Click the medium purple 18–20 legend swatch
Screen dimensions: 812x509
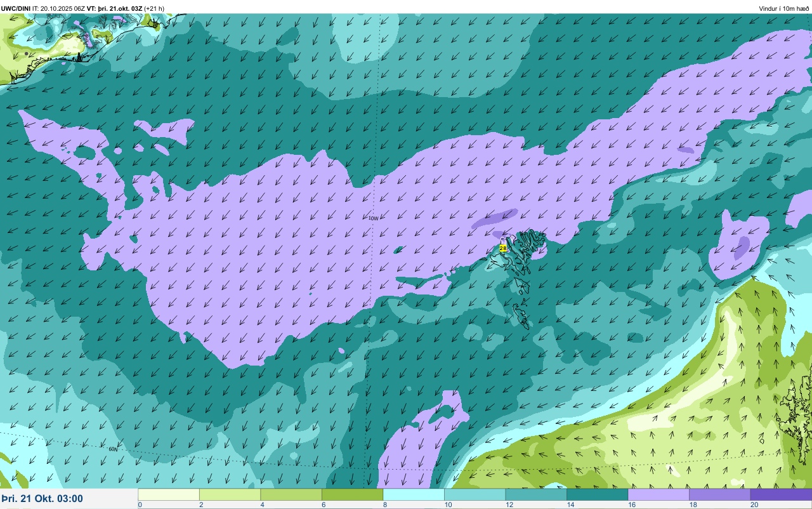pyautogui.click(x=719, y=494)
